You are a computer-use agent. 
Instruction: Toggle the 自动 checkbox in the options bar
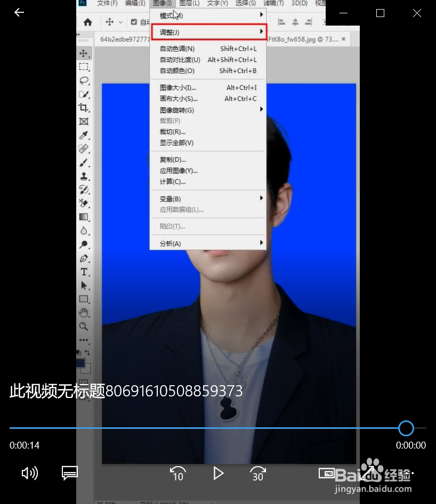pyautogui.click(x=135, y=22)
